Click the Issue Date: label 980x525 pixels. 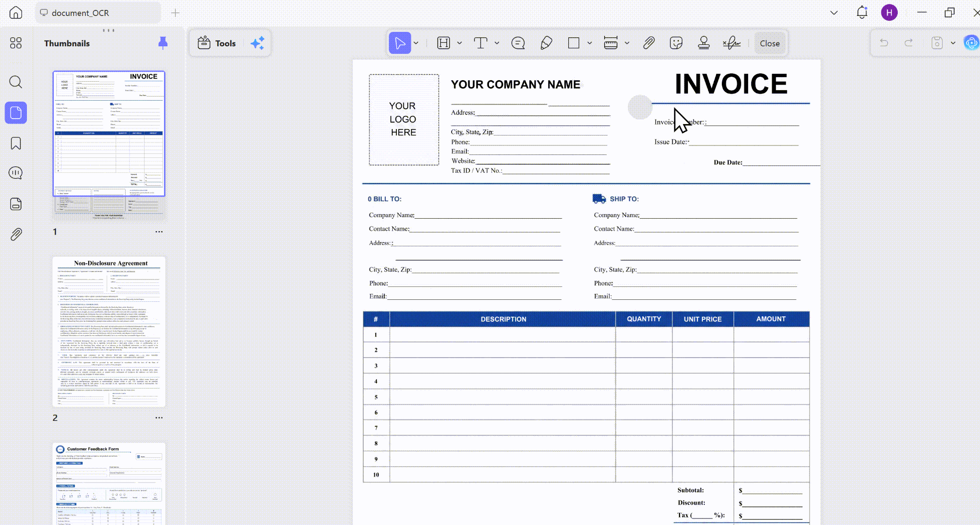tap(671, 142)
